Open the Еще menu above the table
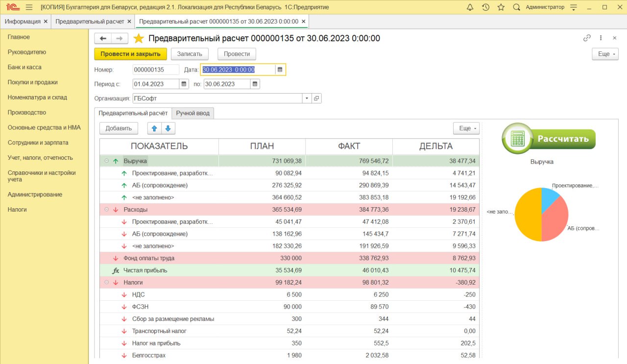 point(466,128)
